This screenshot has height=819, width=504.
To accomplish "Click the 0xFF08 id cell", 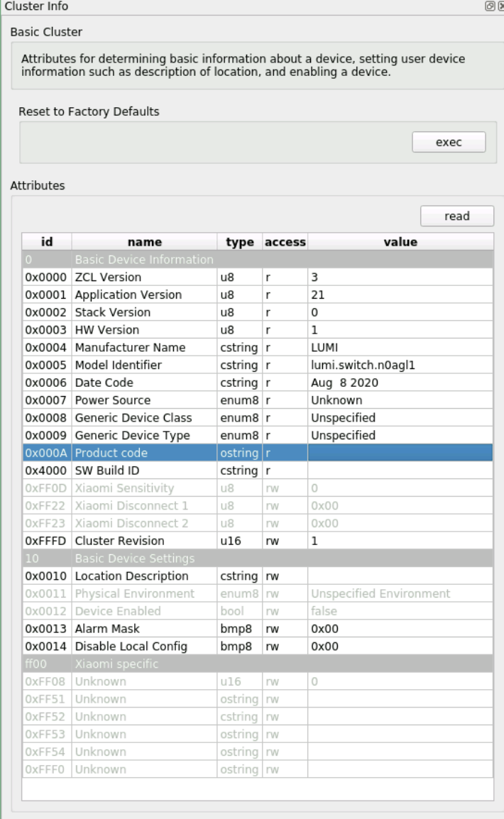I will tap(47, 681).
